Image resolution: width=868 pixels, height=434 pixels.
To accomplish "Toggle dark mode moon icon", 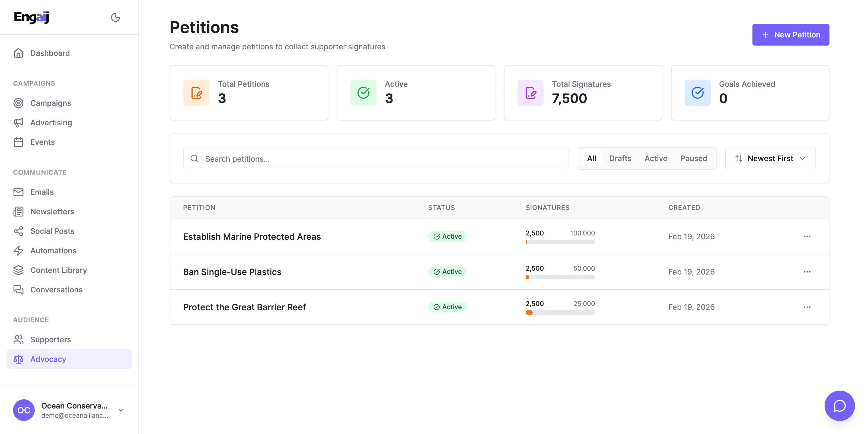I will 115,17.
